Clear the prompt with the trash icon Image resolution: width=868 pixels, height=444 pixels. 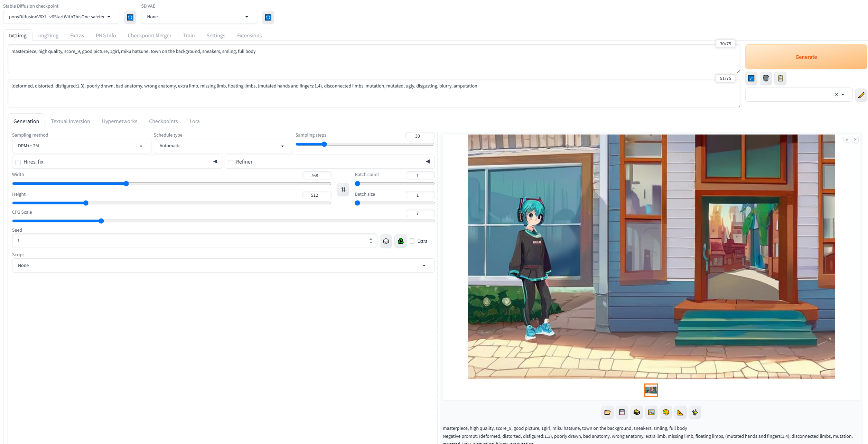(766, 78)
